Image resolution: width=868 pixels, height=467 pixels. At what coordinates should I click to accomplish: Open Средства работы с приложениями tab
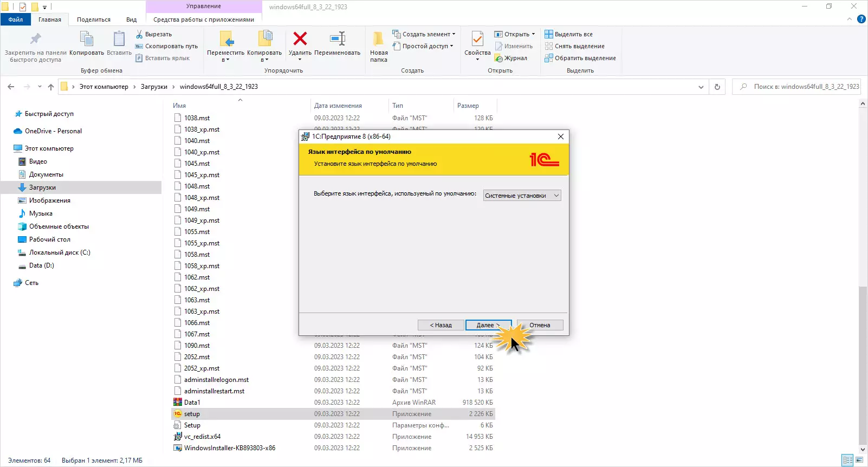204,20
